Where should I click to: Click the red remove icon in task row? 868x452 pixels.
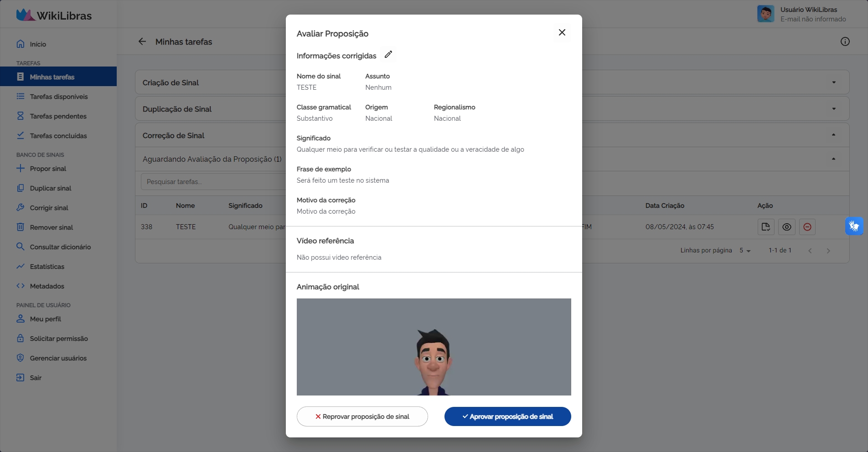click(807, 227)
